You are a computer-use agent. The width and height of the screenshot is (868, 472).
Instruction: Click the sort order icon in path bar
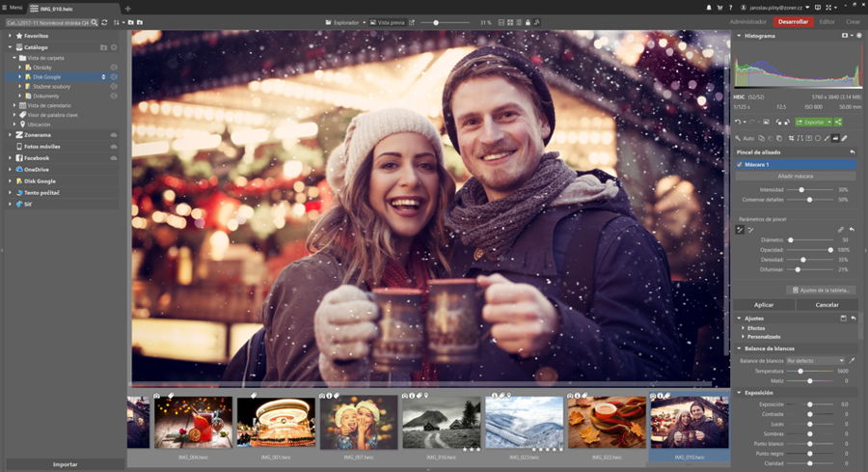(x=117, y=23)
